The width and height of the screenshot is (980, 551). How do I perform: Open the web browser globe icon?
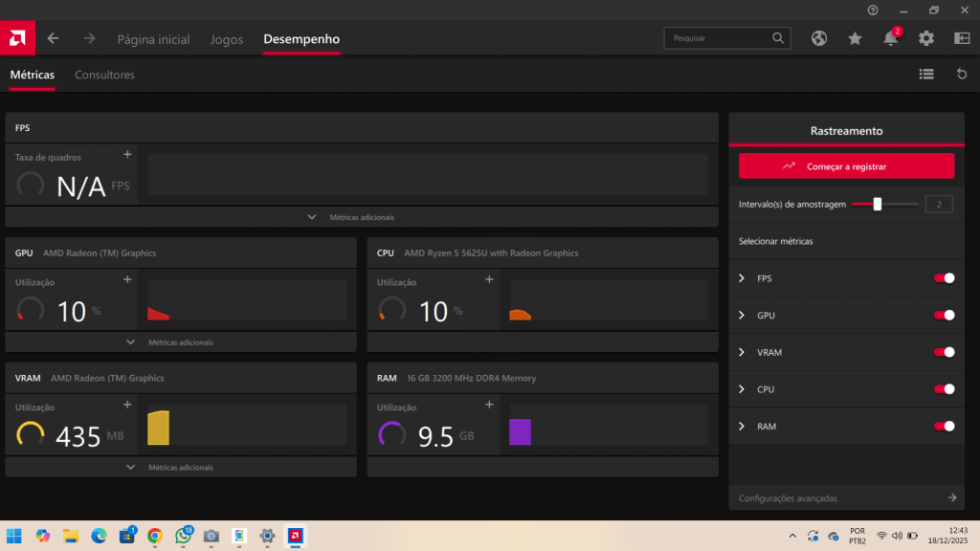click(818, 38)
